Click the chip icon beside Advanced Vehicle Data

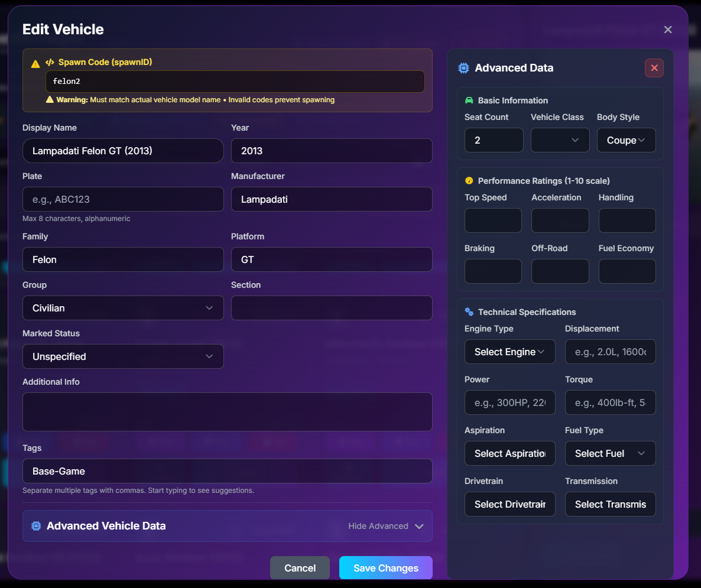(36, 526)
